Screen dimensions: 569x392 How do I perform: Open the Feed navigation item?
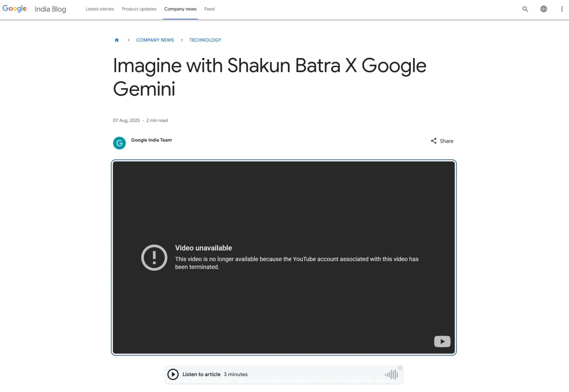point(209,9)
